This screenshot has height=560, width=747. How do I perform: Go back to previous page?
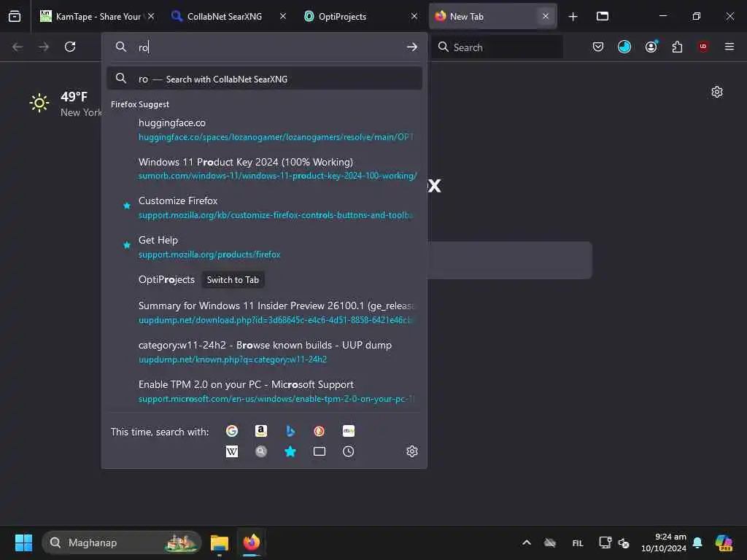[18, 47]
